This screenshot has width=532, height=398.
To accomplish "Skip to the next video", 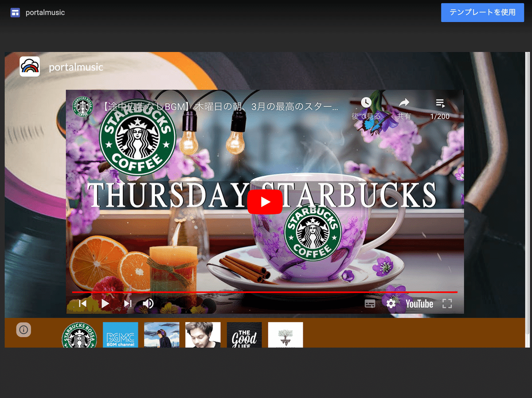I will (x=128, y=304).
